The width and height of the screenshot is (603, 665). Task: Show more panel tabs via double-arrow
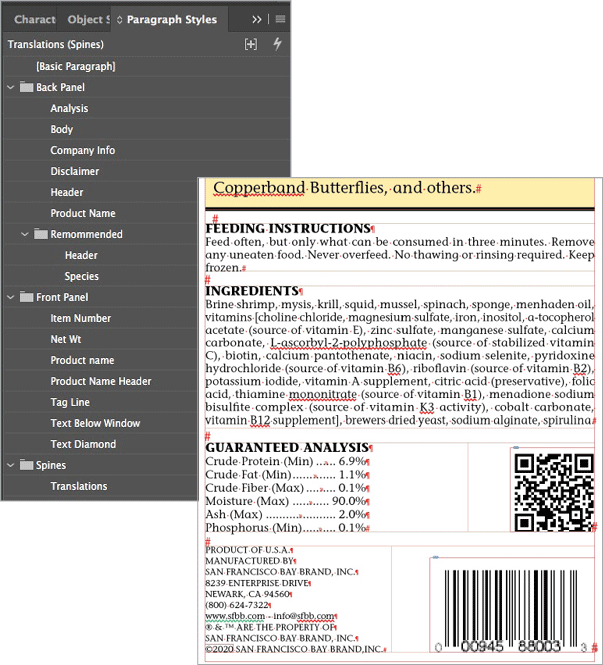click(x=257, y=19)
